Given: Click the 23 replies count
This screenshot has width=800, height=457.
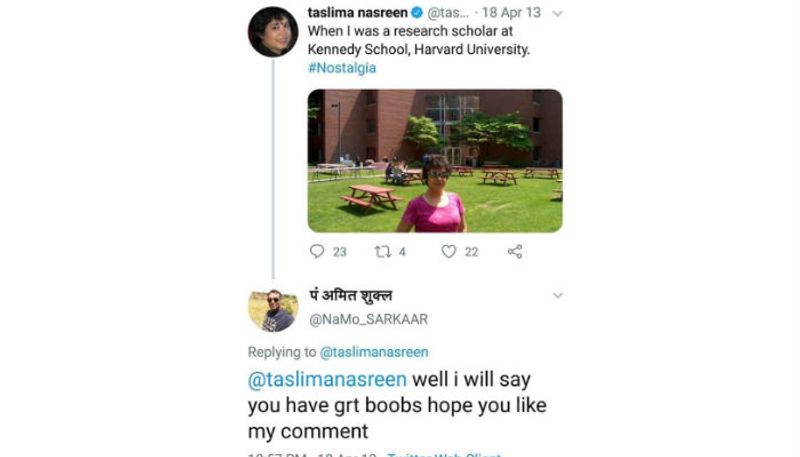Looking at the screenshot, I should (x=340, y=252).
